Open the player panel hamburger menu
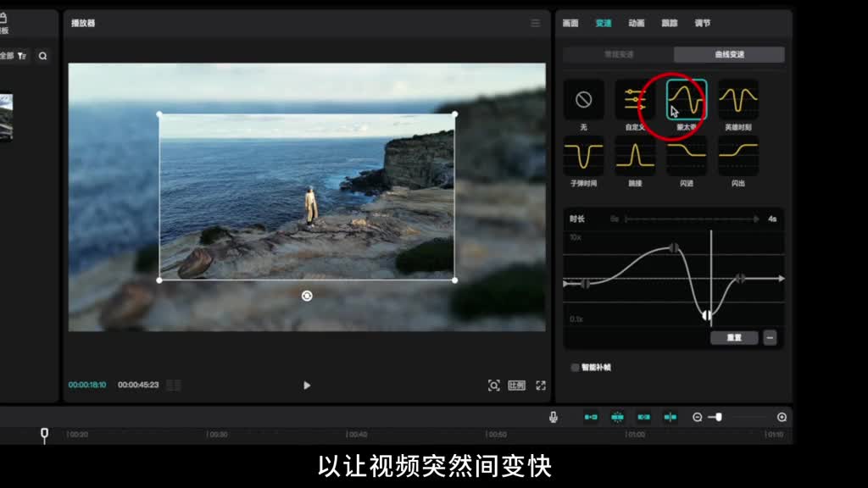 point(535,23)
